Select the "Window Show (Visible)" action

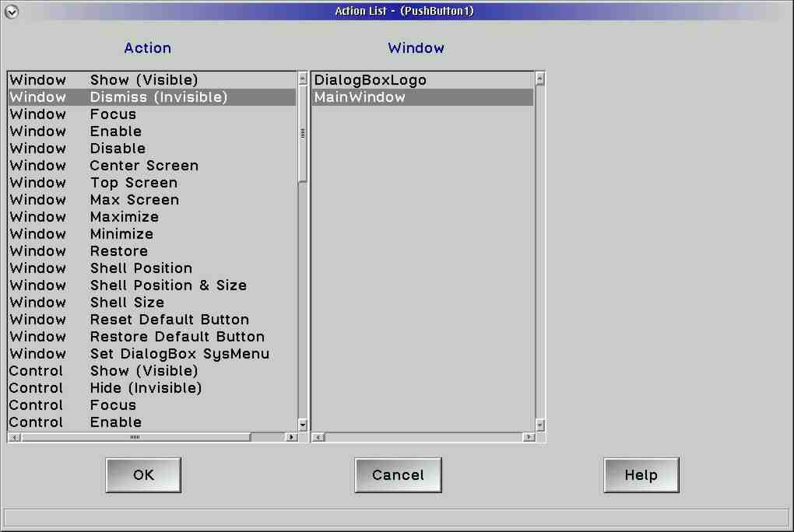[x=153, y=80]
